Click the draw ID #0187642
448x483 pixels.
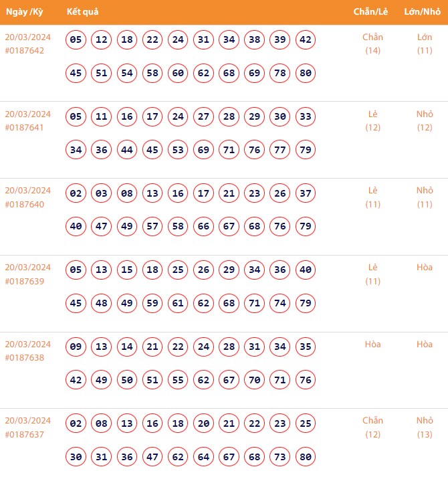pos(25,50)
